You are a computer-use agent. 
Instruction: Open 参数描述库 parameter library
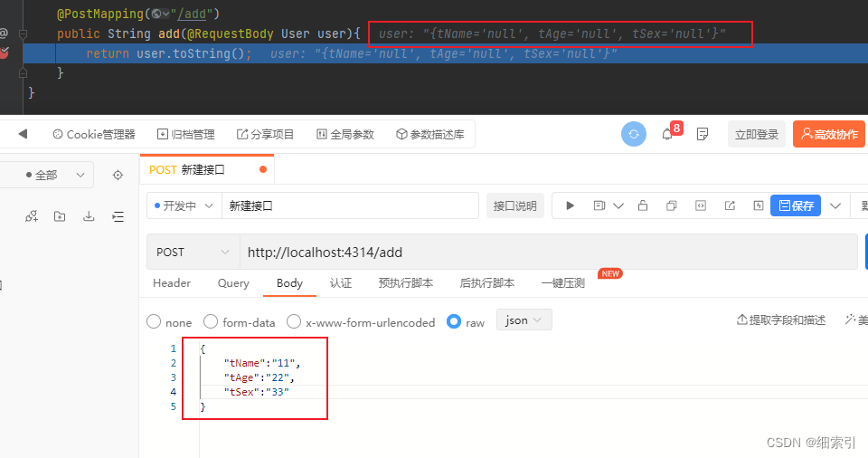coord(430,134)
